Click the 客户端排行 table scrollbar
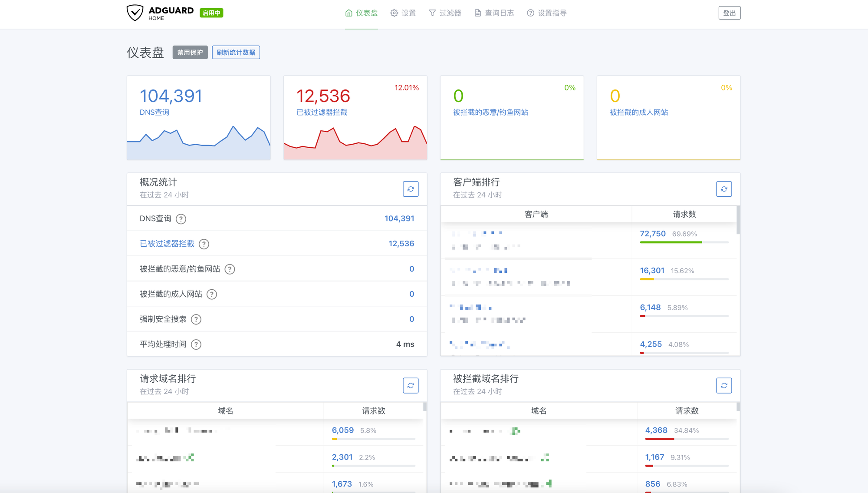The width and height of the screenshot is (868, 493). tap(738, 221)
